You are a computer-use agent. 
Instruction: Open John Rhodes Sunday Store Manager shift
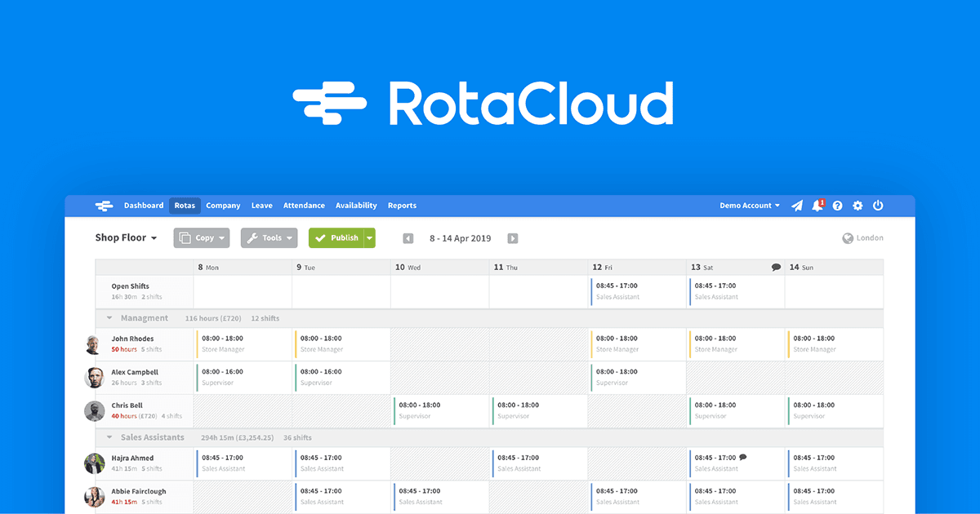(835, 343)
